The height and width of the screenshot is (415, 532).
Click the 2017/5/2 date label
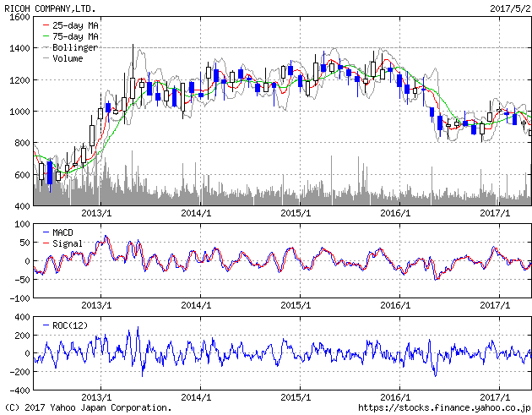click(510, 8)
